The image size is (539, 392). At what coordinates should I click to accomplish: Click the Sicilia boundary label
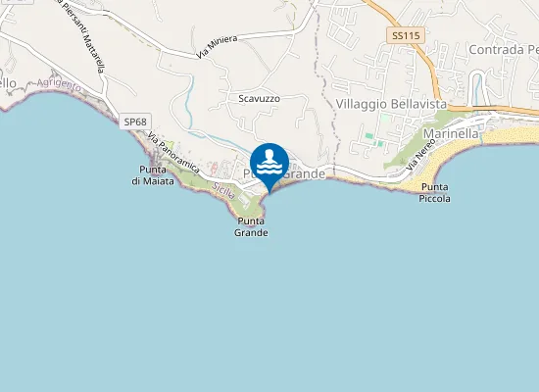(223, 191)
